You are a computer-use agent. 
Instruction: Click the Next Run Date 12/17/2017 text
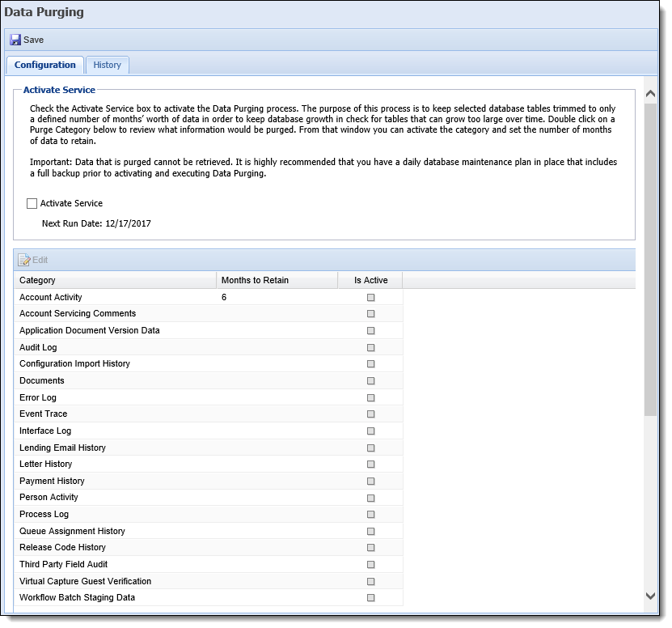(96, 223)
